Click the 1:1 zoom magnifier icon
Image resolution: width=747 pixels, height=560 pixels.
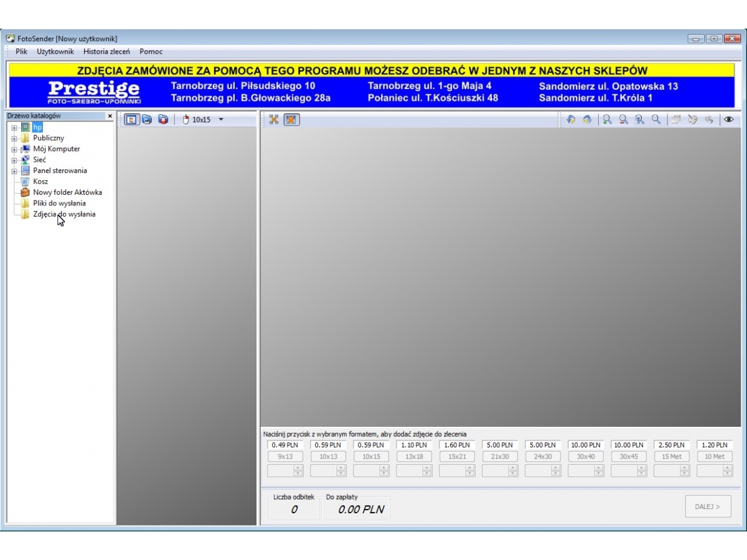pyautogui.click(x=639, y=120)
